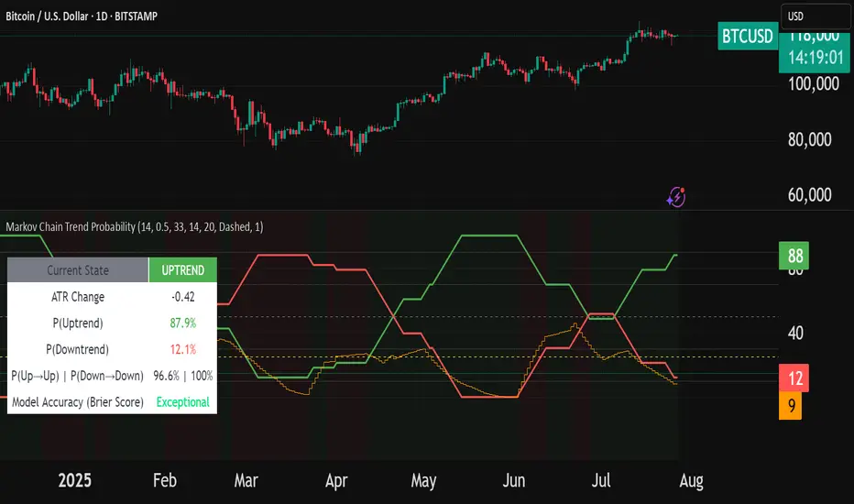854x504 pixels.
Task: Click the 80,000 price axis label
Action: 810,139
